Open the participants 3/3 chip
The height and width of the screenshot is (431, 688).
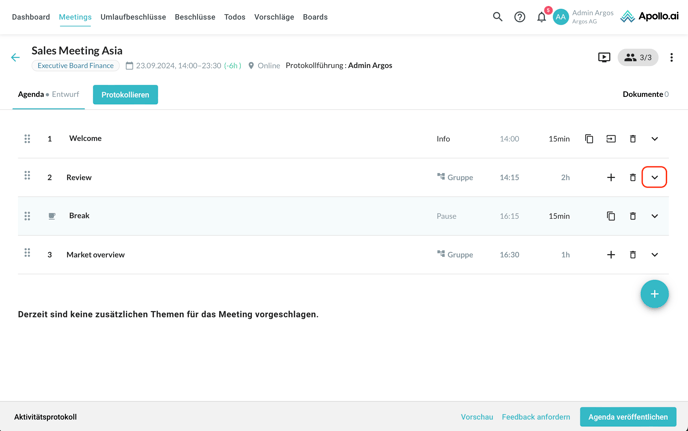click(x=638, y=58)
